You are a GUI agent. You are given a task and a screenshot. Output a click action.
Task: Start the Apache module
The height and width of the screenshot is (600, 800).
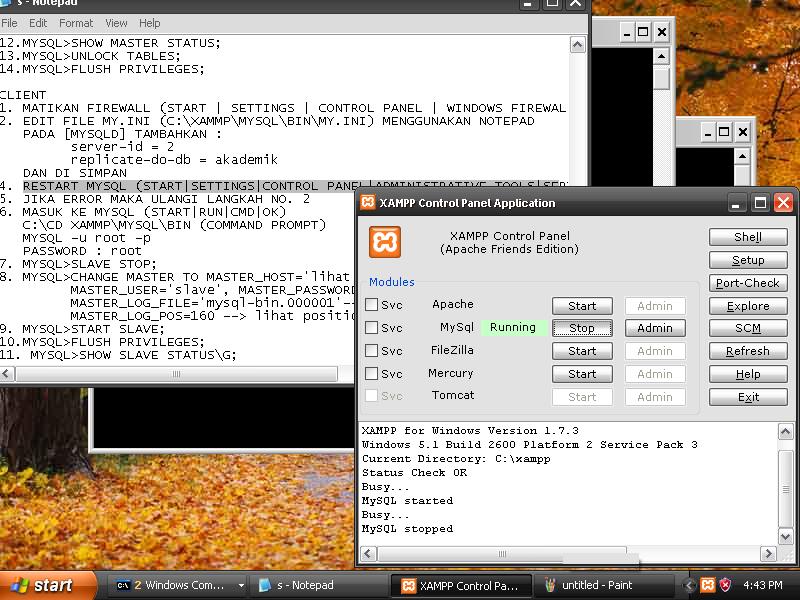coord(582,306)
